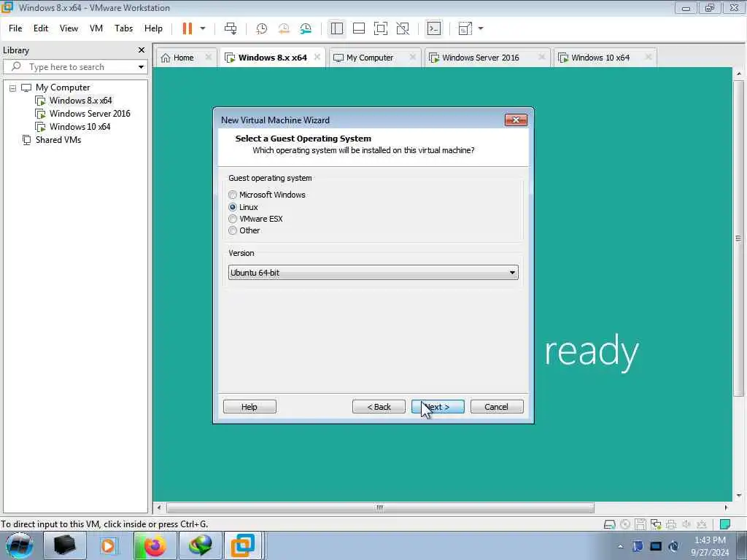The height and width of the screenshot is (560, 747).
Task: Open the media player taskbar icon
Action: click(x=108, y=545)
